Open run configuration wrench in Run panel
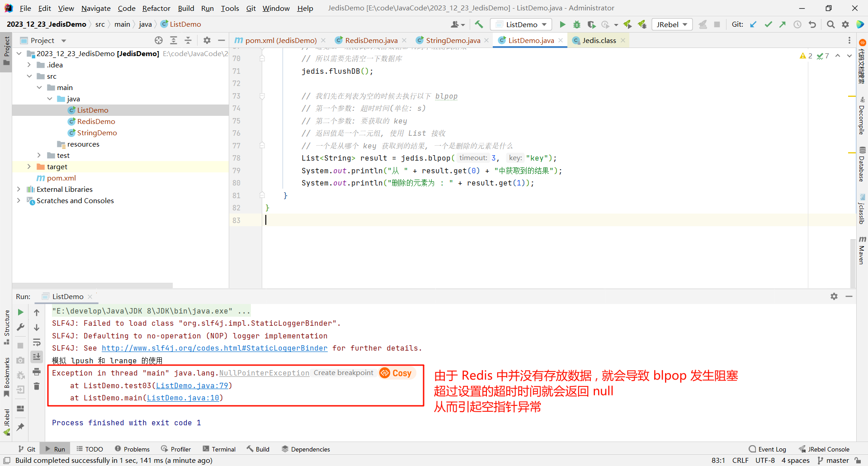The width and height of the screenshot is (868, 466). pyautogui.click(x=20, y=327)
